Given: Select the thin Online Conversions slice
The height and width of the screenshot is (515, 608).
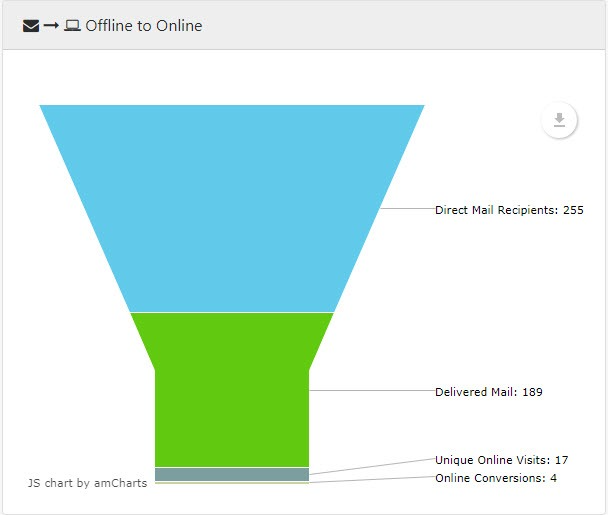Looking at the screenshot, I should [x=232, y=483].
